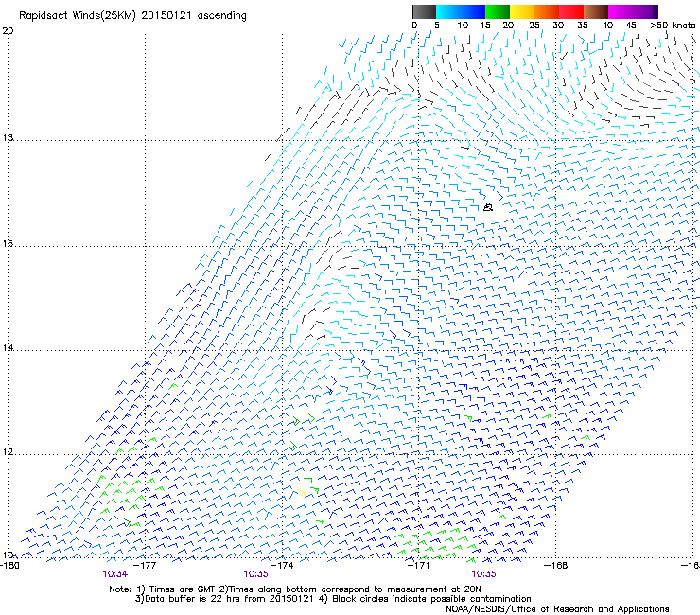This screenshot has width=700, height=615.
Task: Click 'NOAA/NESDIS/Office of Research and Applications' credit
Action: pos(557,609)
